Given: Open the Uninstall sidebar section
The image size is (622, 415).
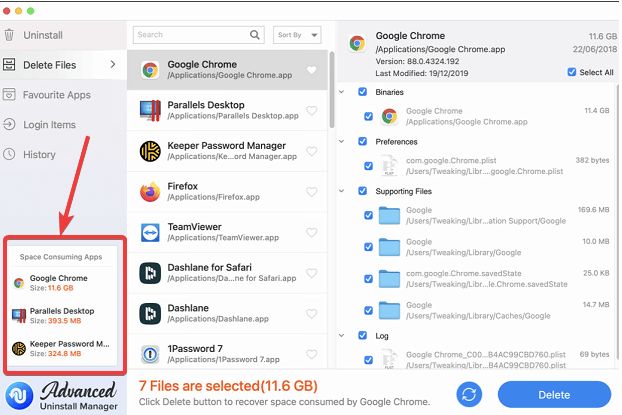Looking at the screenshot, I should [42, 35].
